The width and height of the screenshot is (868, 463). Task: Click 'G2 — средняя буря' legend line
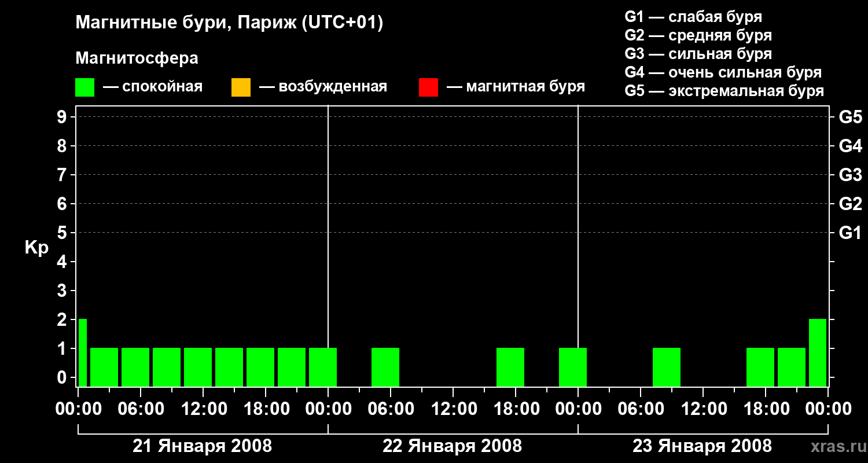point(698,35)
